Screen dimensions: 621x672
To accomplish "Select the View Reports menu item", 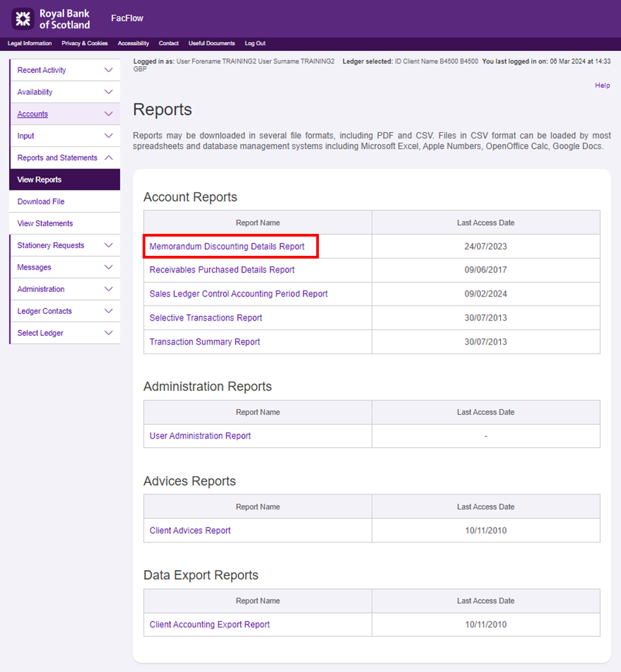I will pyautogui.click(x=39, y=180).
